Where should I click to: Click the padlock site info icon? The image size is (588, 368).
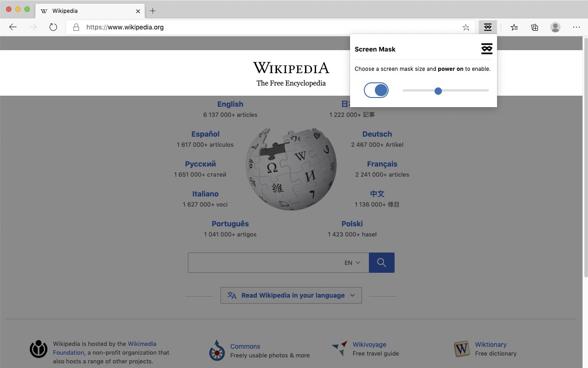click(76, 27)
